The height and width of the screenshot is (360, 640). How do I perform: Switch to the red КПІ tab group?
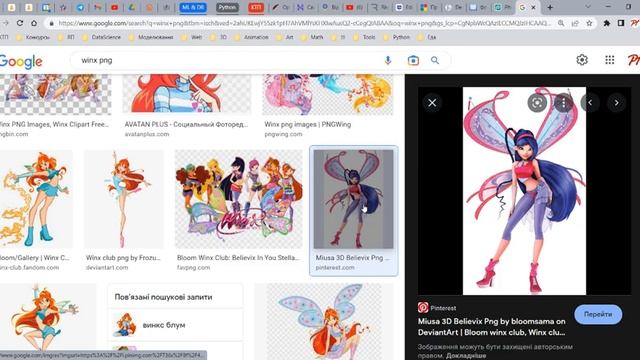coord(256,7)
